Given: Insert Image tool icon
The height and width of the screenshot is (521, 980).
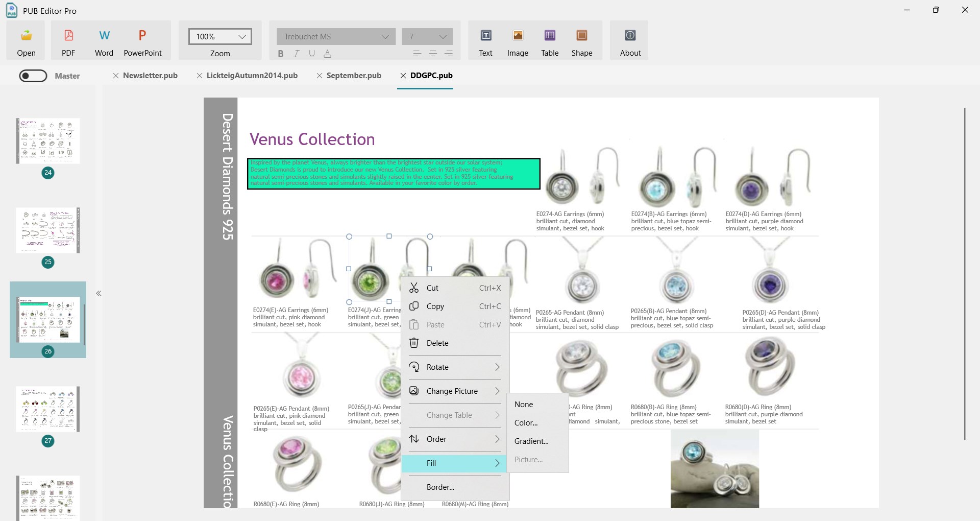Looking at the screenshot, I should pyautogui.click(x=518, y=36).
